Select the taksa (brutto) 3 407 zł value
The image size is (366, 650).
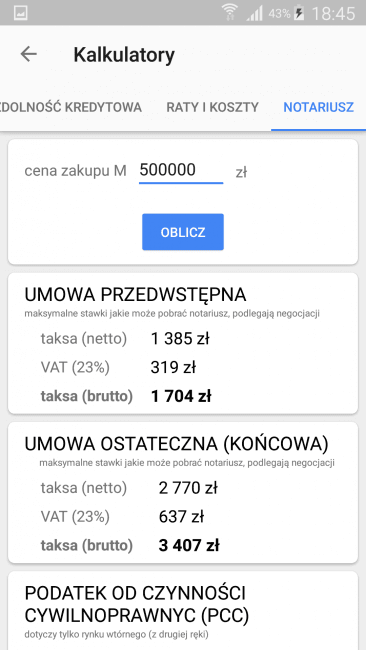[189, 546]
